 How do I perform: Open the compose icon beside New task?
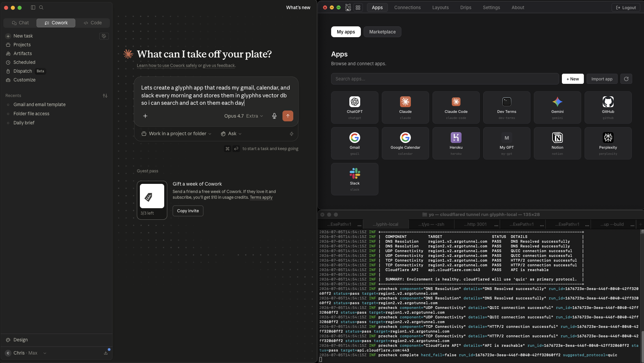pyautogui.click(x=104, y=36)
